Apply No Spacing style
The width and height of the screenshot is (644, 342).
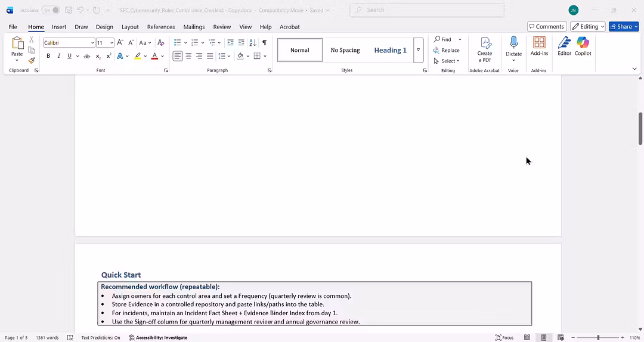click(x=345, y=50)
